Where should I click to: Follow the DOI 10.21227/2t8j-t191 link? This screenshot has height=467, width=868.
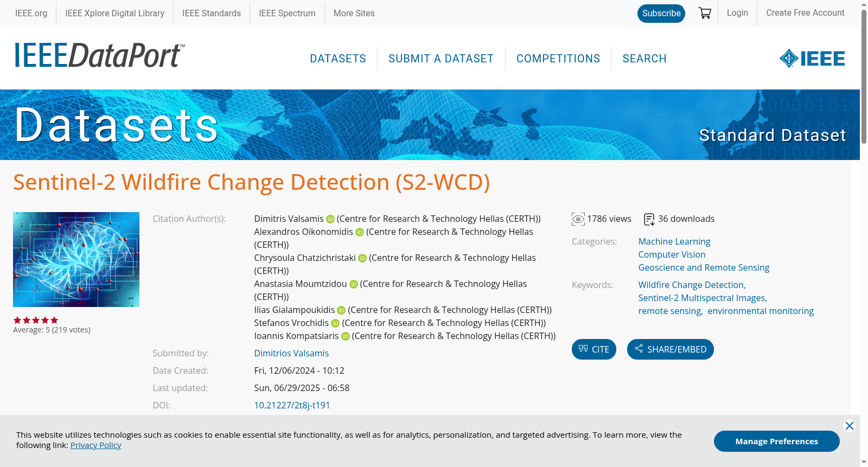pos(292,405)
